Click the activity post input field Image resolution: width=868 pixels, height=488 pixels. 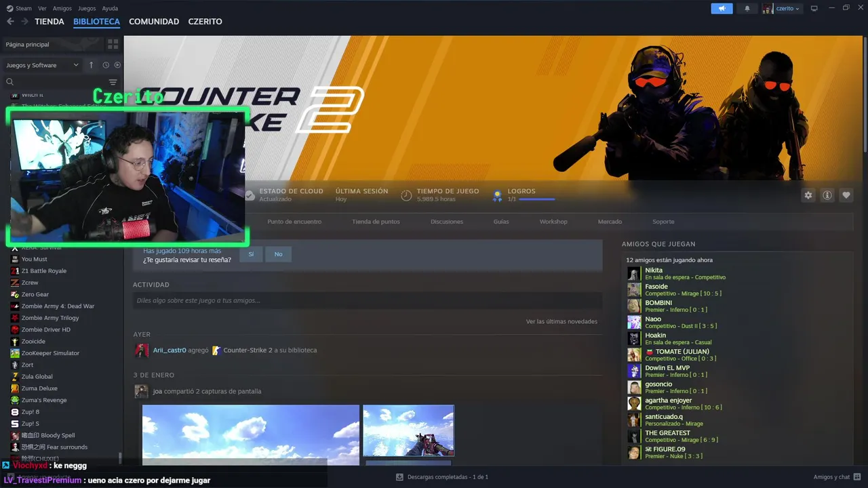367,300
